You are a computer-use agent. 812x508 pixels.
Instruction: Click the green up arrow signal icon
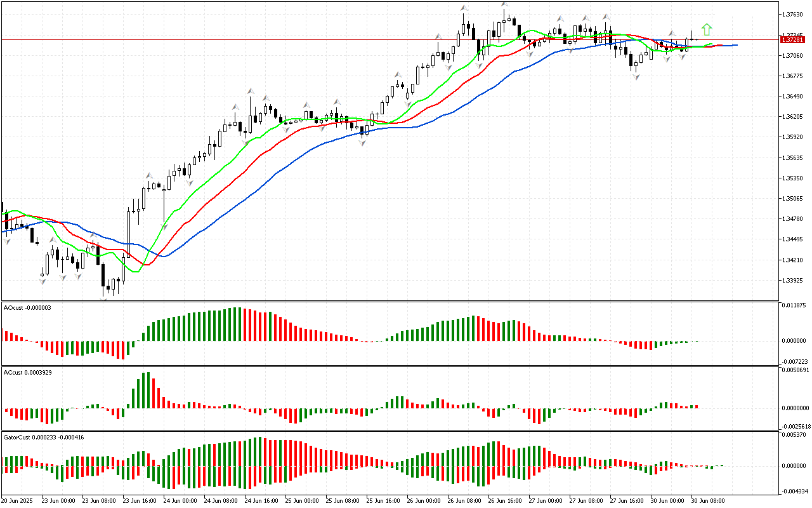point(707,29)
